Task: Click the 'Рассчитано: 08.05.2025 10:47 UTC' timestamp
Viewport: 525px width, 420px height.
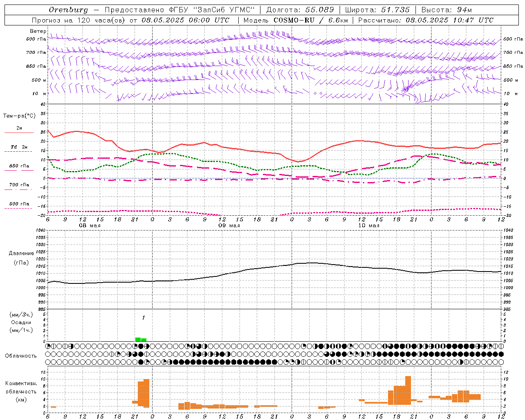Action: click(426, 20)
